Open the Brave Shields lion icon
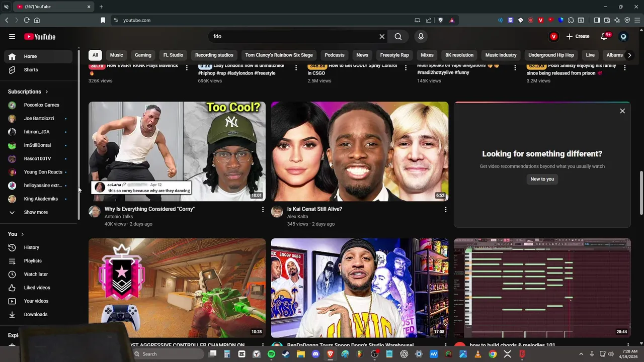 [x=441, y=20]
